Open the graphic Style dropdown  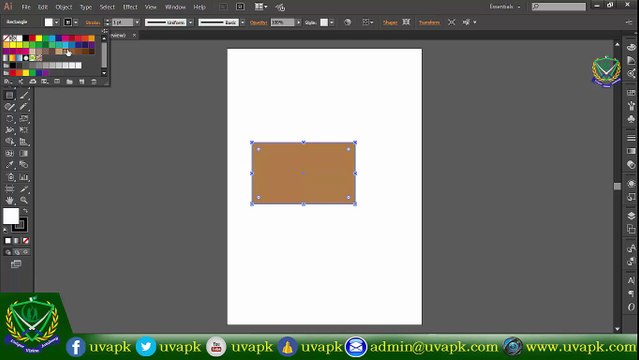click(x=332, y=22)
